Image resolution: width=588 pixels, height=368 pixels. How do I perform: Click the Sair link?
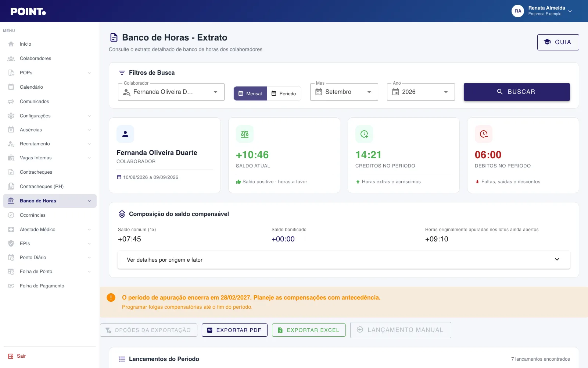click(x=21, y=356)
